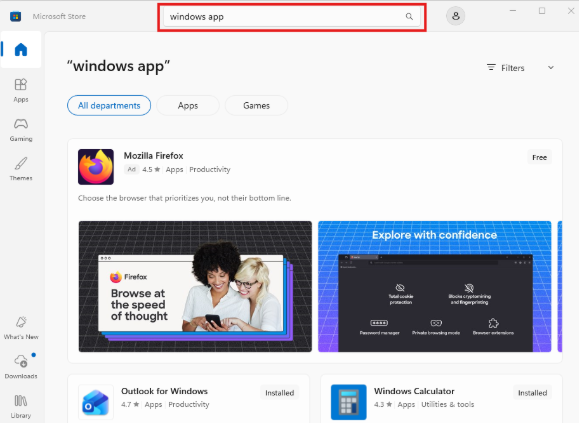Open the Themes section in sidebar
579x423 pixels.
click(x=21, y=169)
